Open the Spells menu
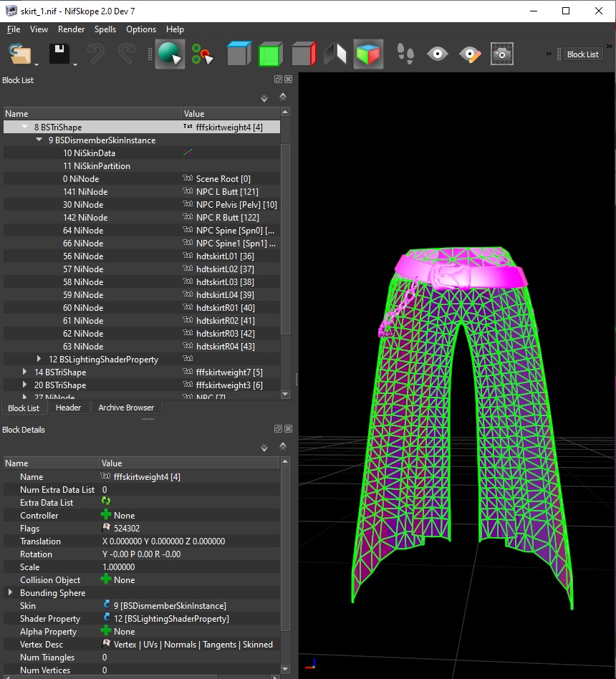The height and width of the screenshot is (679, 616). (105, 29)
